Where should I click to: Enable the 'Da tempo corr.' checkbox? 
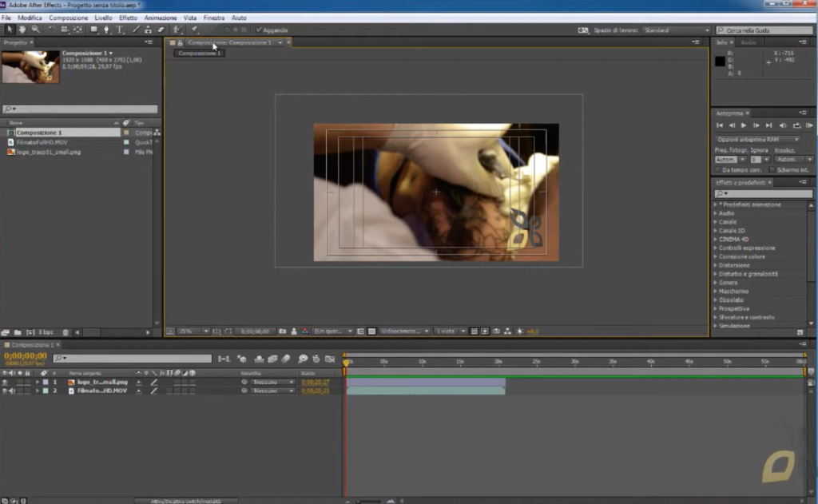tap(718, 170)
